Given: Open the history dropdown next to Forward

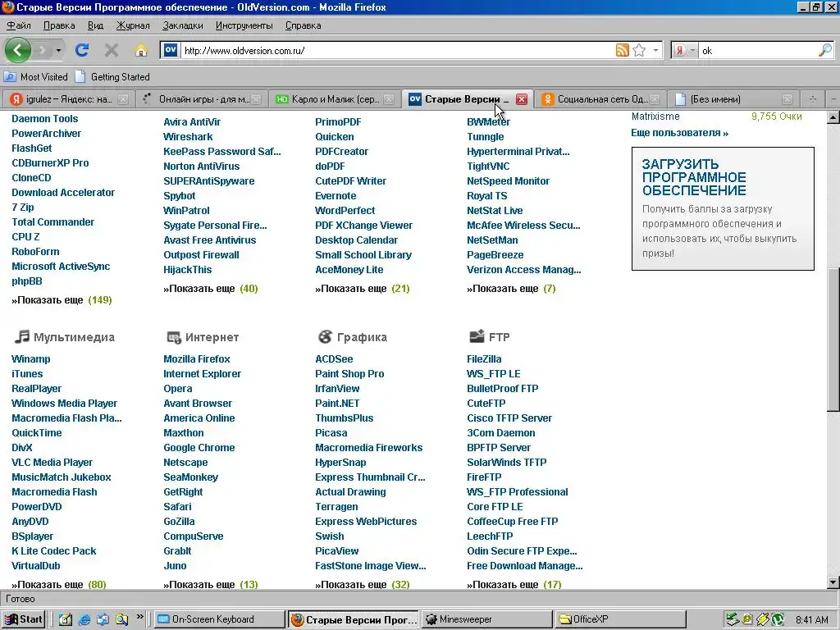Looking at the screenshot, I should (58, 50).
